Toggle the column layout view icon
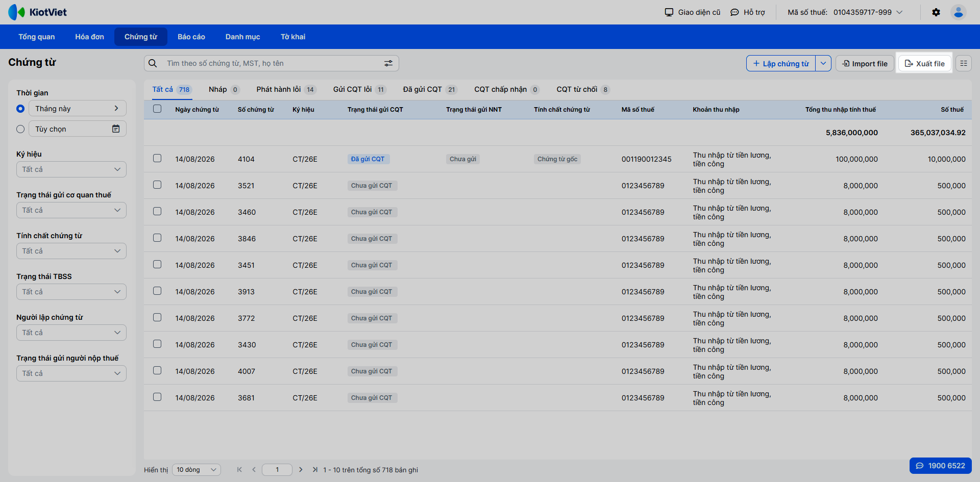980x482 pixels. click(964, 63)
